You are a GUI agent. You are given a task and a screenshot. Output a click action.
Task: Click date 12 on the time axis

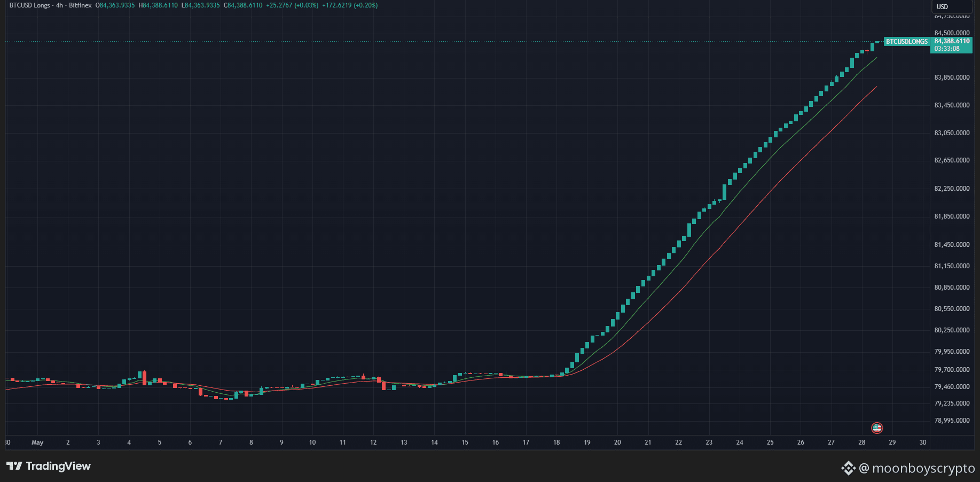tap(373, 442)
